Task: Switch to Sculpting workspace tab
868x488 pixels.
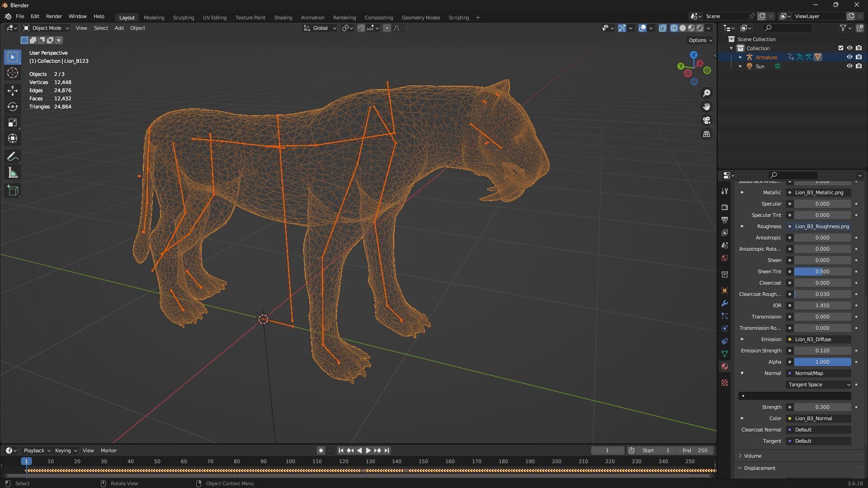Action: tap(183, 18)
